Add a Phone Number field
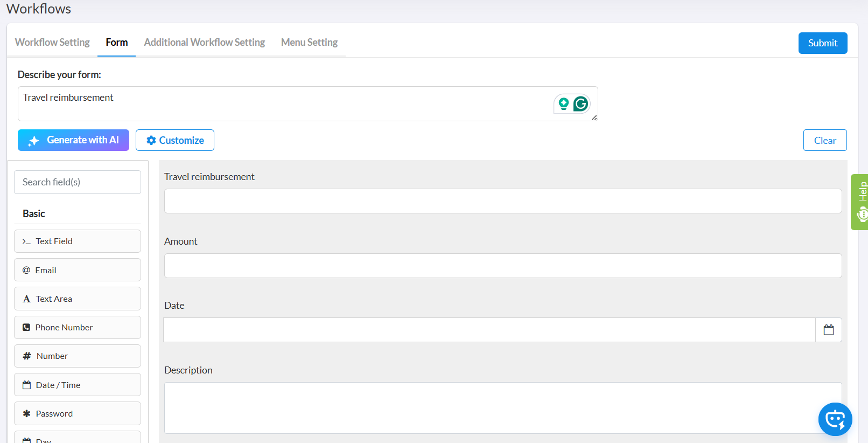This screenshot has width=868, height=443. point(78,328)
